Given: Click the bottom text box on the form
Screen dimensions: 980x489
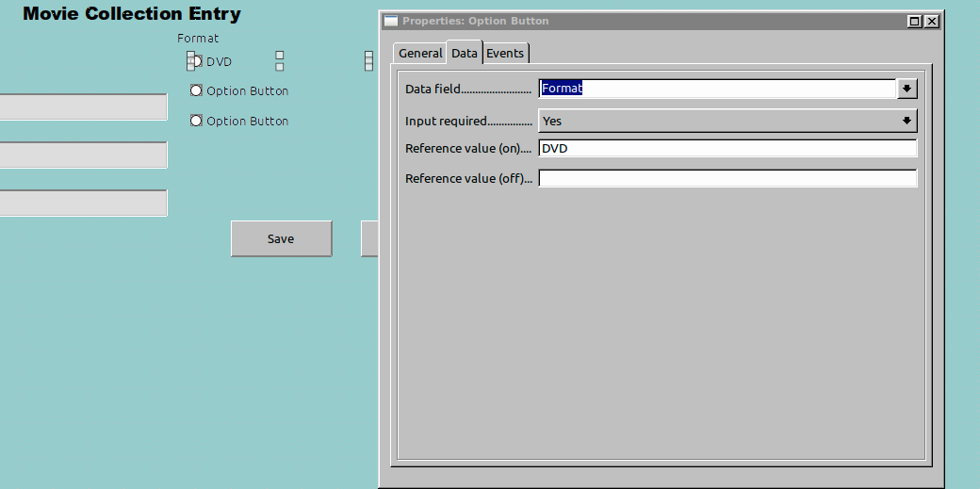Looking at the screenshot, I should [x=83, y=203].
